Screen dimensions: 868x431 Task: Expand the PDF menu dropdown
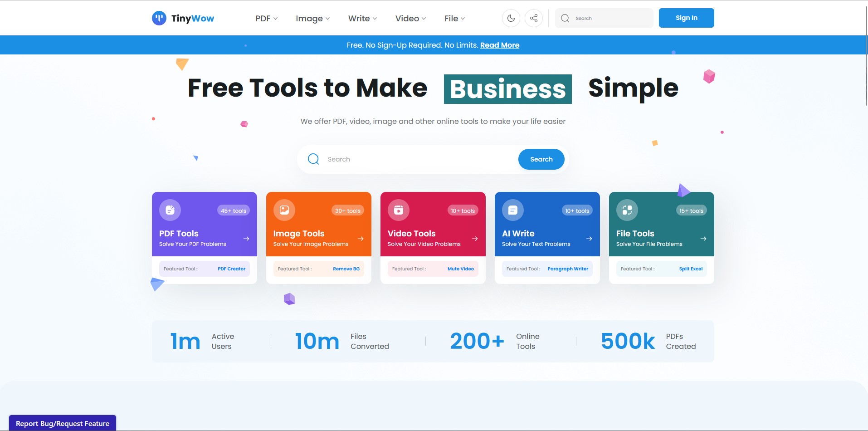tap(267, 19)
